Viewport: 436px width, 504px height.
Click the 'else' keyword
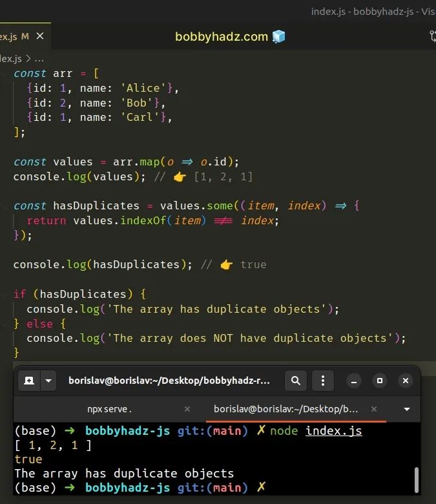click(x=39, y=324)
